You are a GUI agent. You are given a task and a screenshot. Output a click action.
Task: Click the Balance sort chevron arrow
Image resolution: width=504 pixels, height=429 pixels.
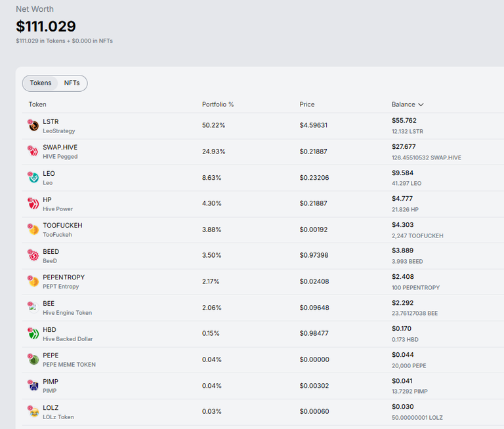click(x=421, y=105)
